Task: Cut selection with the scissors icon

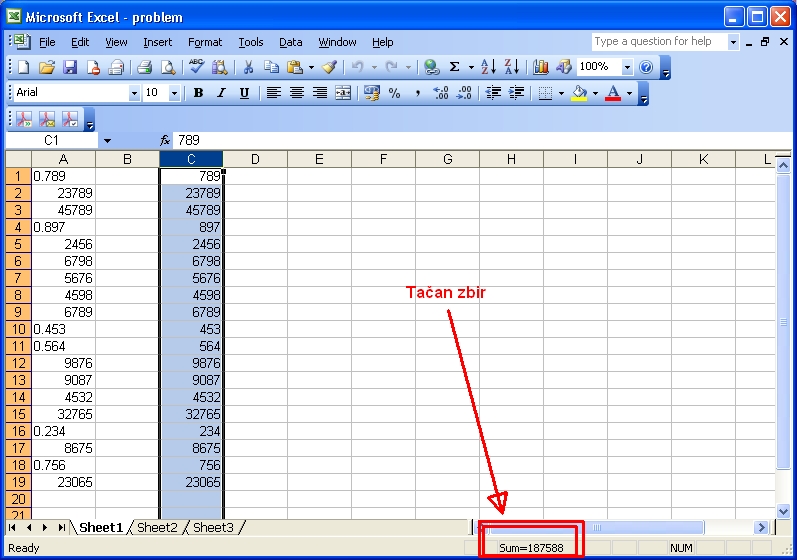Action: point(248,67)
